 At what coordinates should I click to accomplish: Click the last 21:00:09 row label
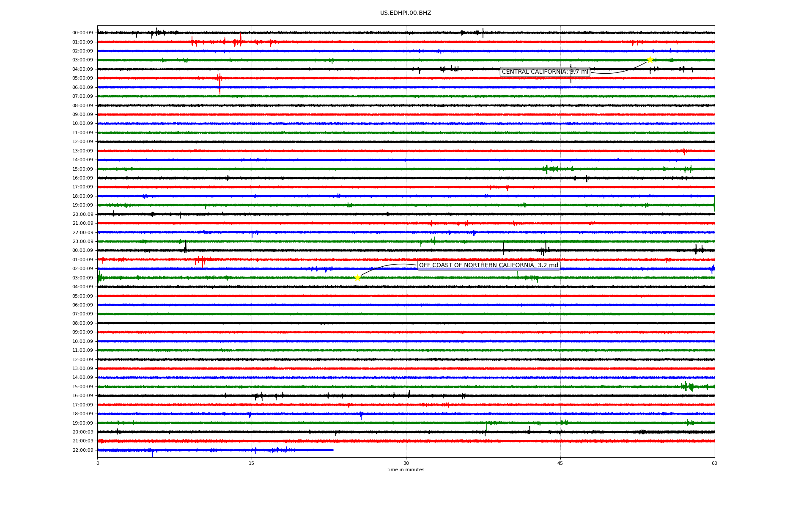(82, 441)
